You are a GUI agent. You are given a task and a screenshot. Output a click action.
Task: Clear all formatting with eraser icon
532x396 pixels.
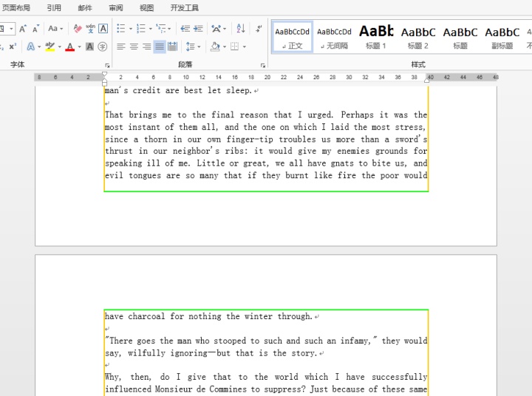coord(78,29)
